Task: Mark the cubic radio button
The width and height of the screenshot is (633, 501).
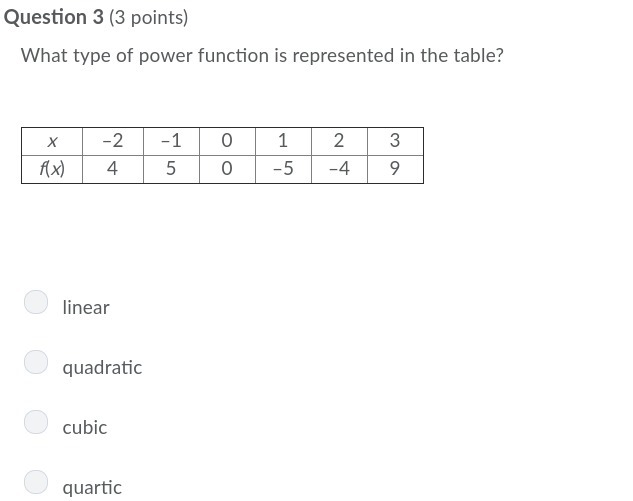Action: (36, 422)
